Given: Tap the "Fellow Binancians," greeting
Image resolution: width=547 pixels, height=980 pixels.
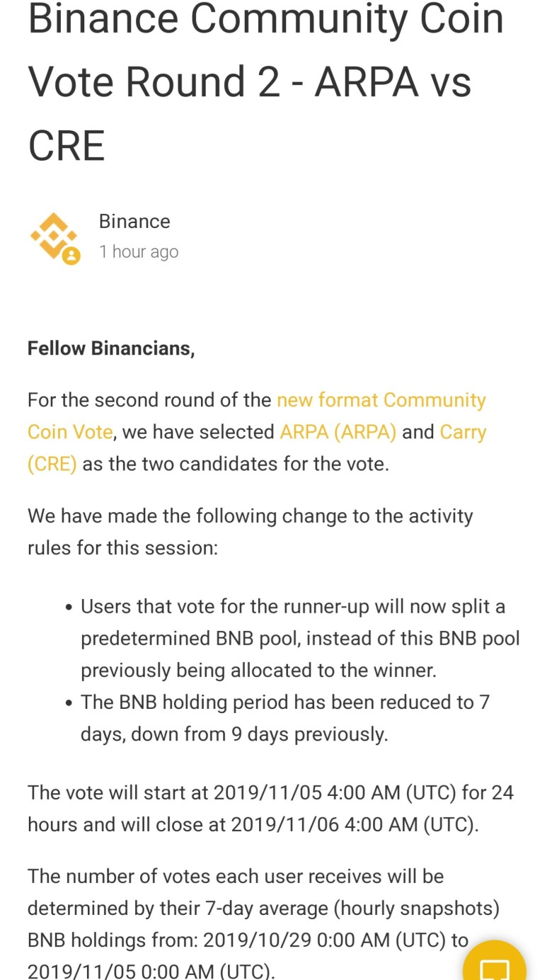Looking at the screenshot, I should click(111, 348).
